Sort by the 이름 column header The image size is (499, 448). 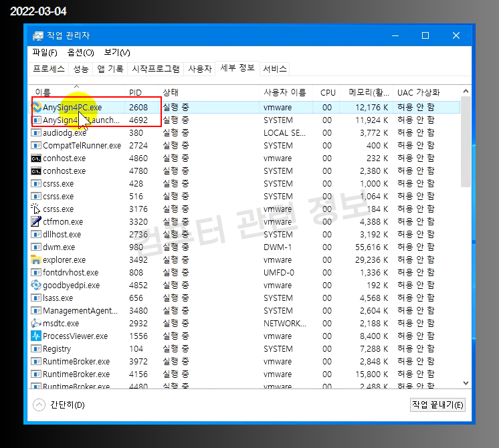point(76,92)
